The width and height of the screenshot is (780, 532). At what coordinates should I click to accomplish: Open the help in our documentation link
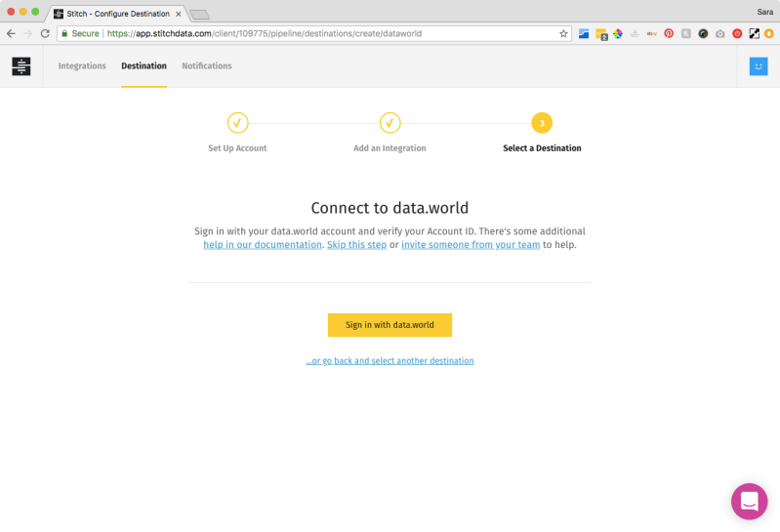click(263, 245)
